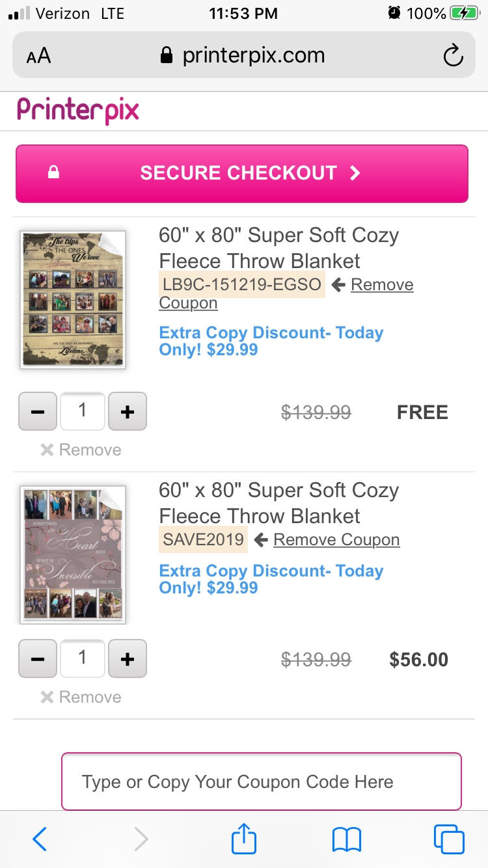Open the Safari share sheet
This screenshot has height=868, width=488.
coord(243,839)
